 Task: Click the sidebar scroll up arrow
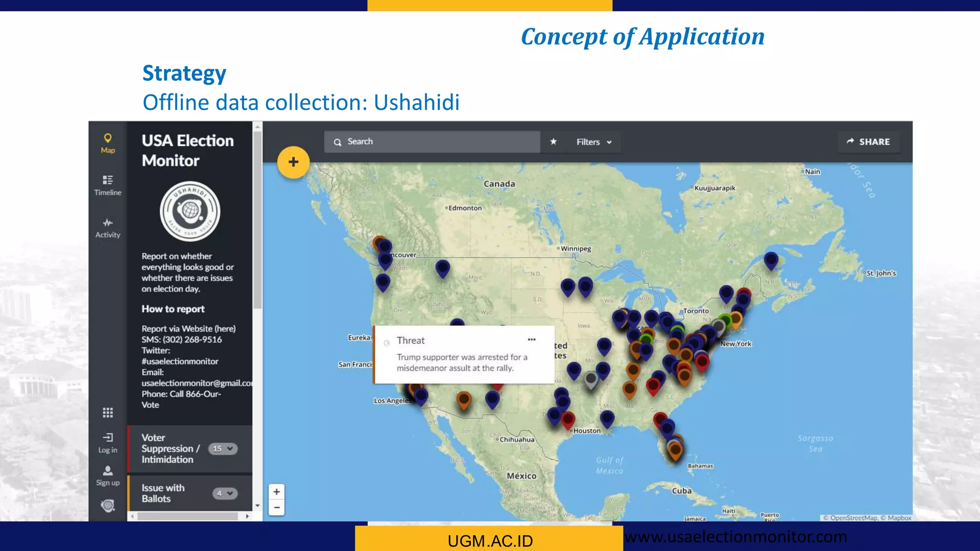pyautogui.click(x=257, y=127)
